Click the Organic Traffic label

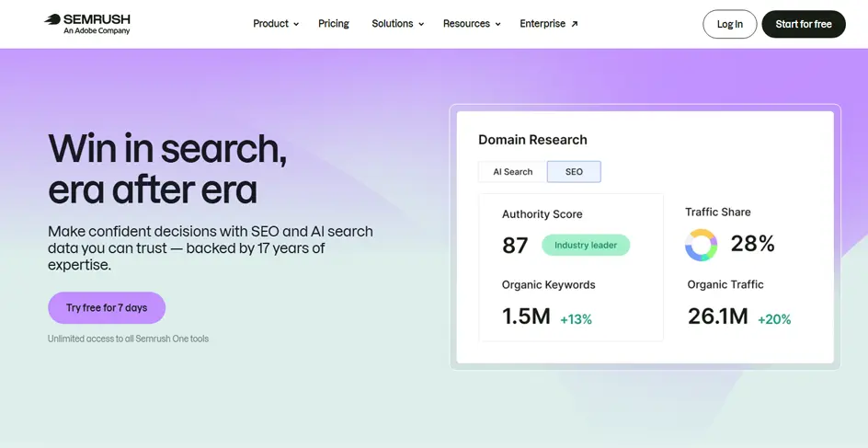725,284
